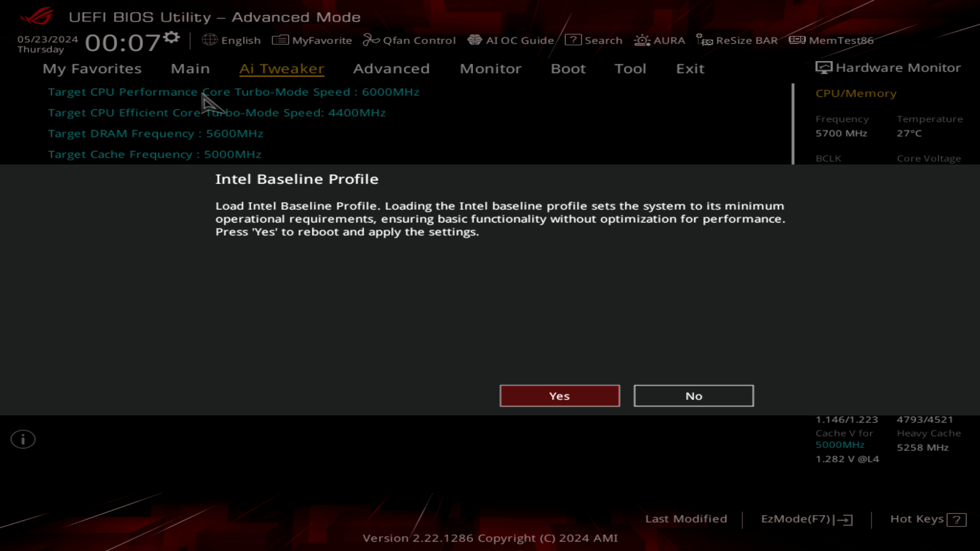This screenshot has height=551, width=980.
Task: Click the info icon at bottom left
Action: point(22,439)
